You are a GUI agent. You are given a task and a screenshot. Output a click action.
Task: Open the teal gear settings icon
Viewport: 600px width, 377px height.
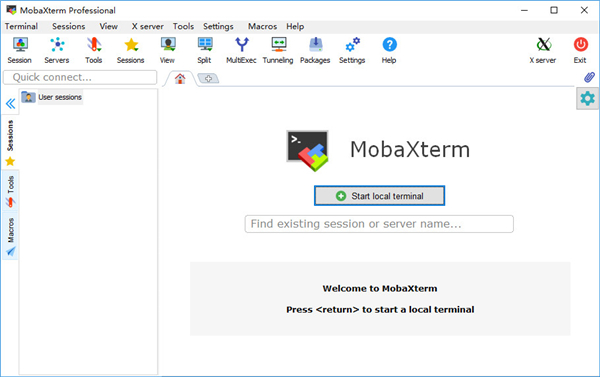587,98
